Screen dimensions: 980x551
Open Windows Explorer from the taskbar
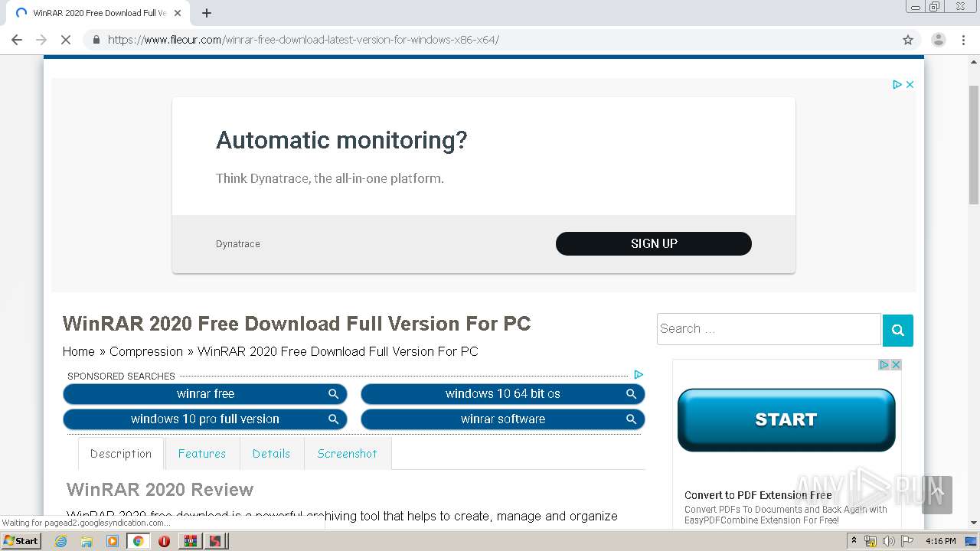pos(87,541)
